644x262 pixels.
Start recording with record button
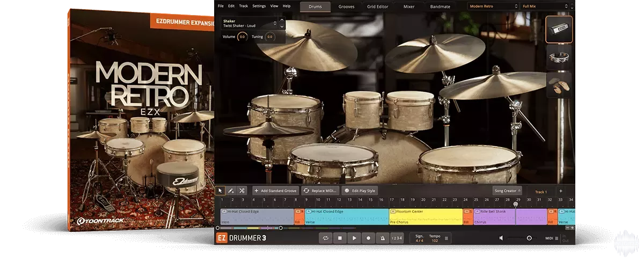tap(369, 238)
